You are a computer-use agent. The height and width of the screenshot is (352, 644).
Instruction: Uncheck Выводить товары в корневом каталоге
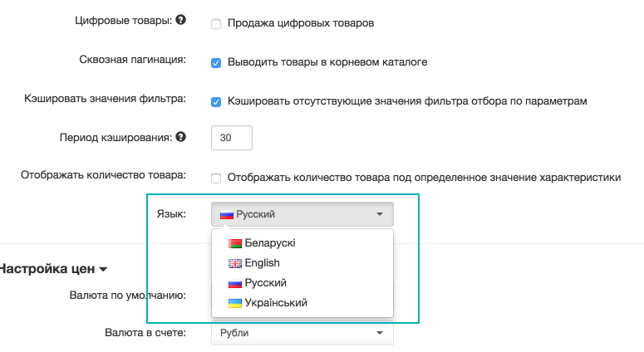pyautogui.click(x=216, y=63)
